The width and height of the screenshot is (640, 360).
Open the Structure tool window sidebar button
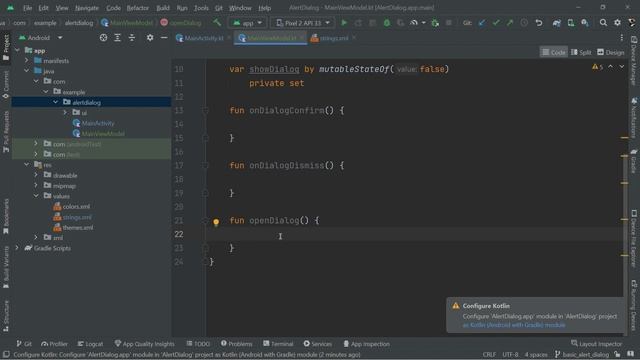pyautogui.click(x=6, y=316)
